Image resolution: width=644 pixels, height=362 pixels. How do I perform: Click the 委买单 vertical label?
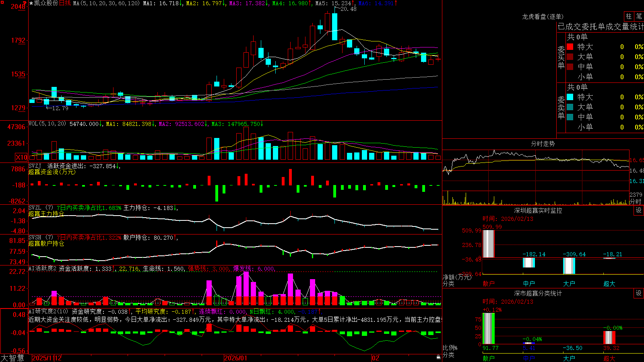pyautogui.click(x=561, y=57)
